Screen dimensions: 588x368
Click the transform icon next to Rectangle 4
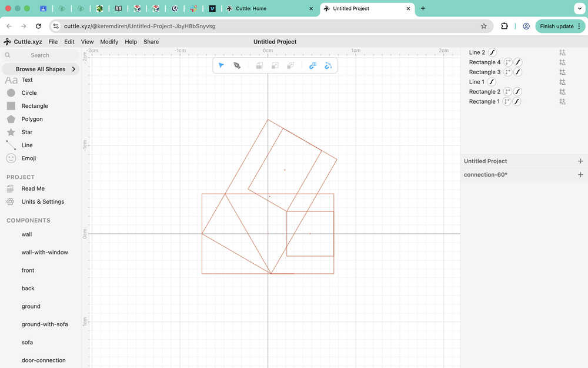pyautogui.click(x=508, y=62)
